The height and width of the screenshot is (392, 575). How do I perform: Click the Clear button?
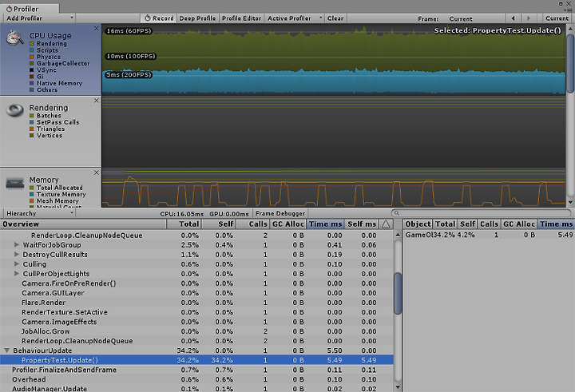click(x=335, y=18)
